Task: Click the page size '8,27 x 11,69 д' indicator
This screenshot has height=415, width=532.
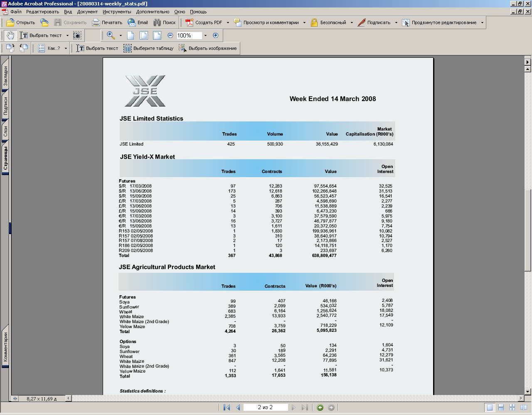Action: coord(42,398)
